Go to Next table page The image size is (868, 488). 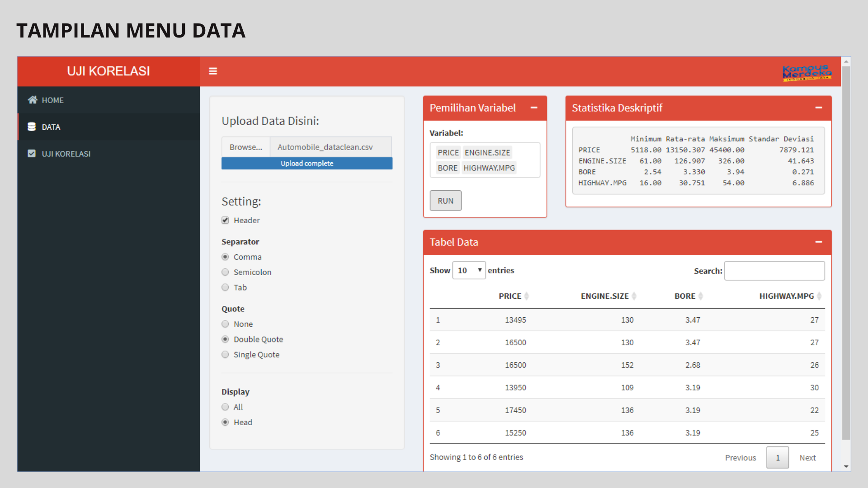(807, 458)
